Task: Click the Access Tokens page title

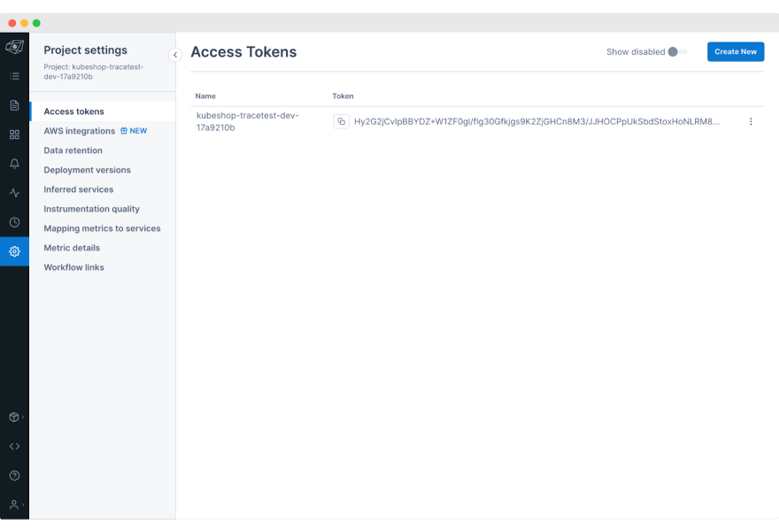Action: pyautogui.click(x=243, y=51)
